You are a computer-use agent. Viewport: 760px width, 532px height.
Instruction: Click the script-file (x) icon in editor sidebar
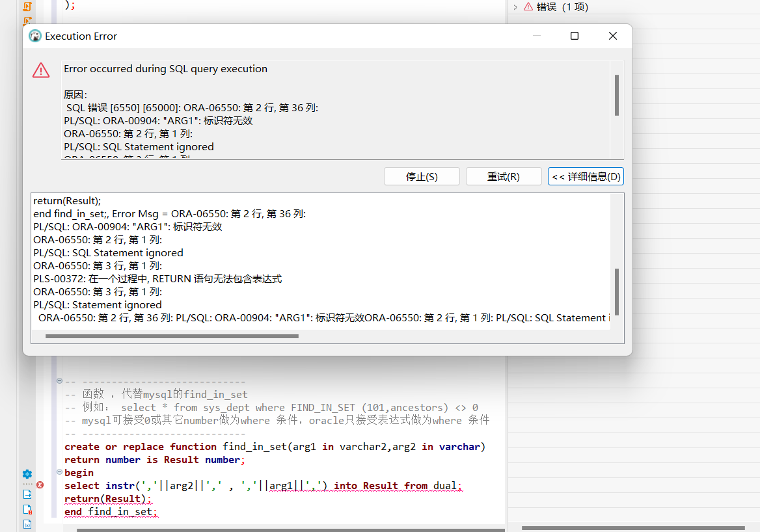point(27,524)
